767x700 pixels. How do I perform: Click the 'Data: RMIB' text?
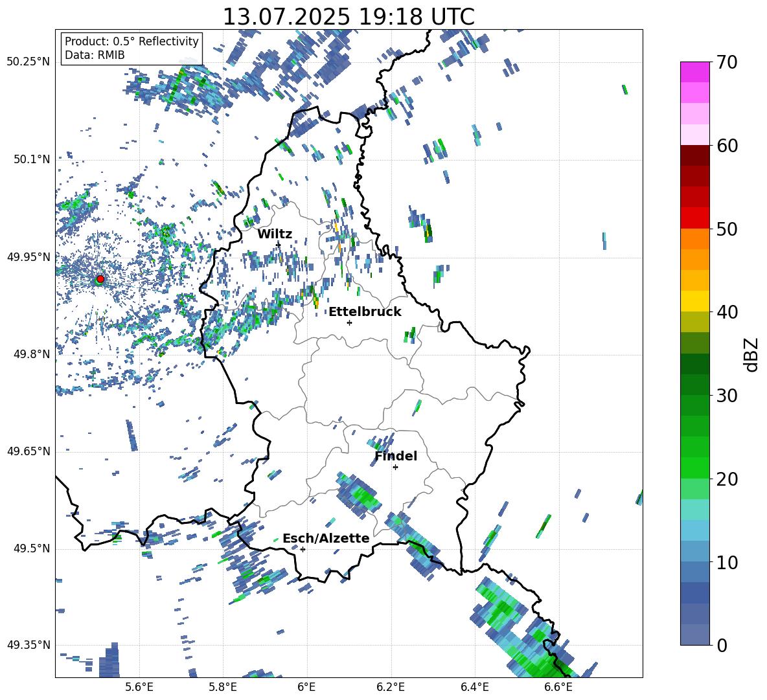click(95, 55)
